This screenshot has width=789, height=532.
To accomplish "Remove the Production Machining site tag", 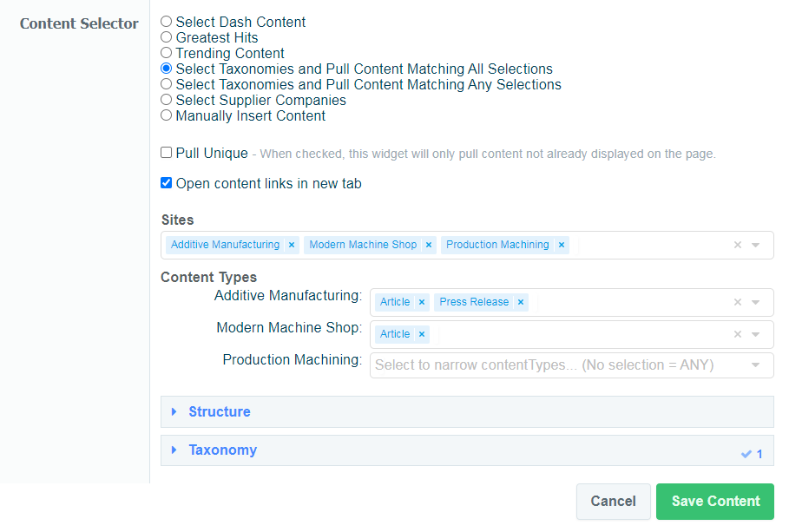I will [562, 246].
